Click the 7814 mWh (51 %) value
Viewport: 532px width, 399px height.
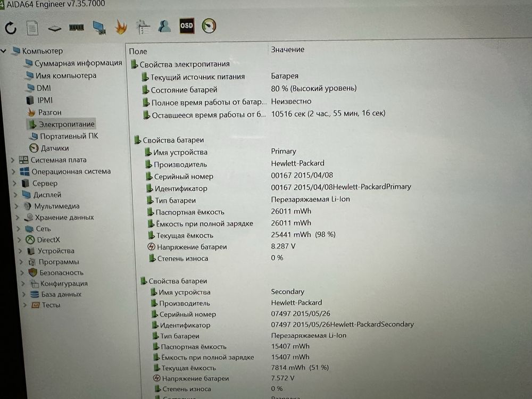300,367
